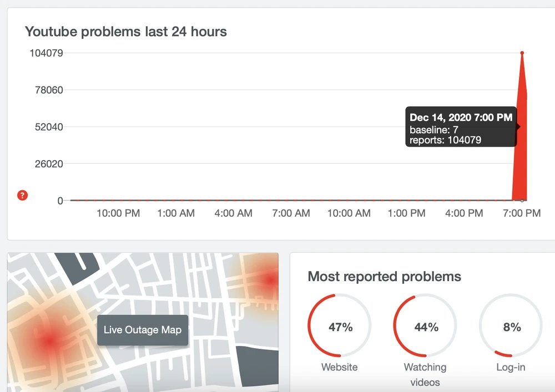This screenshot has width=555, height=392.
Task: Click the y-axis value 78060
Action: [x=49, y=90]
